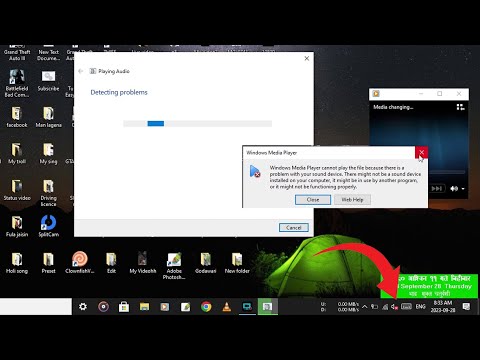Select the SplitCam desktop icon
This screenshot has height=360, width=480.
click(x=48, y=226)
